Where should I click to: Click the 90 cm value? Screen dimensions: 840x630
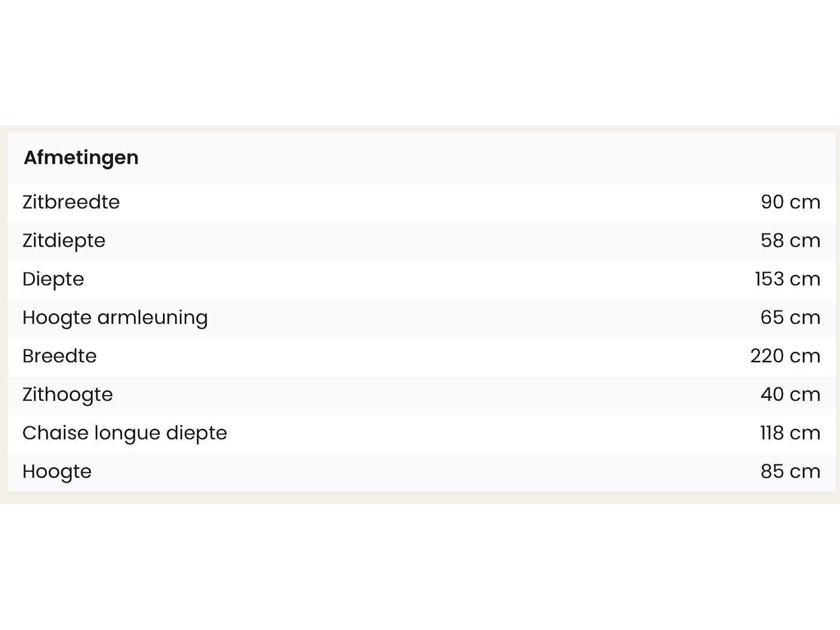coord(790,202)
